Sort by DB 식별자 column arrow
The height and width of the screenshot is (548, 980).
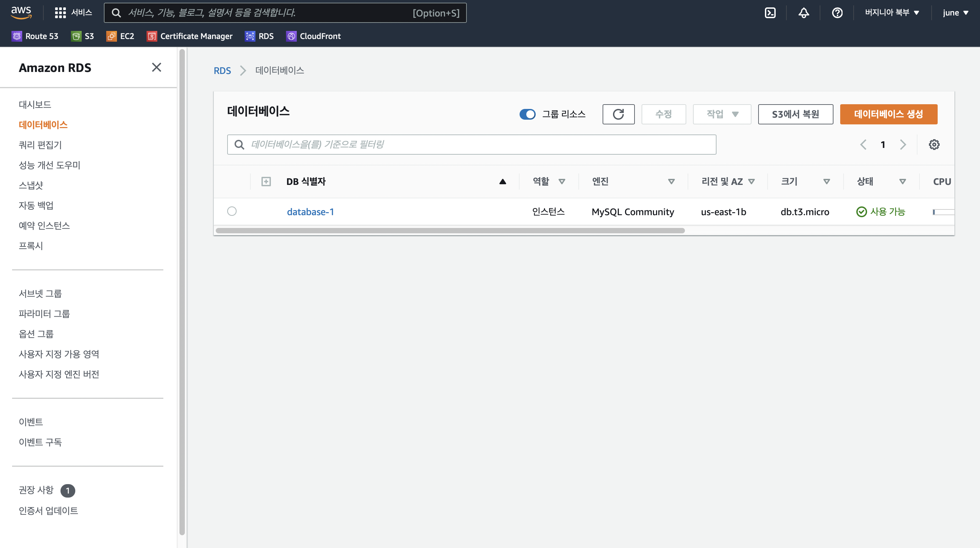point(502,182)
